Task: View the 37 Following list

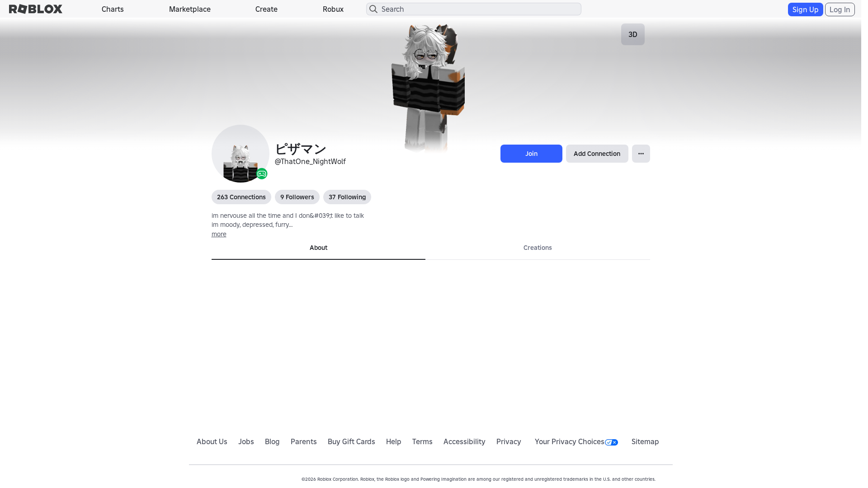Action: 347,197
